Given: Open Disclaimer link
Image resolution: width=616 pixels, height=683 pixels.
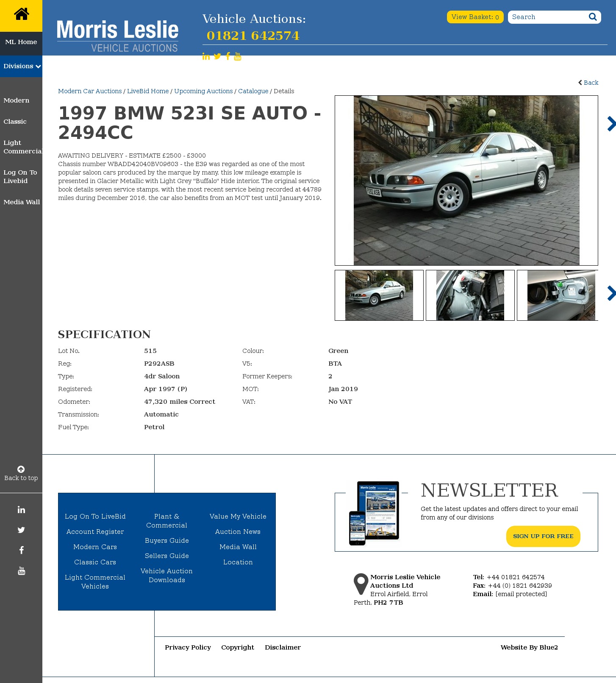Looking at the screenshot, I should coord(283,647).
